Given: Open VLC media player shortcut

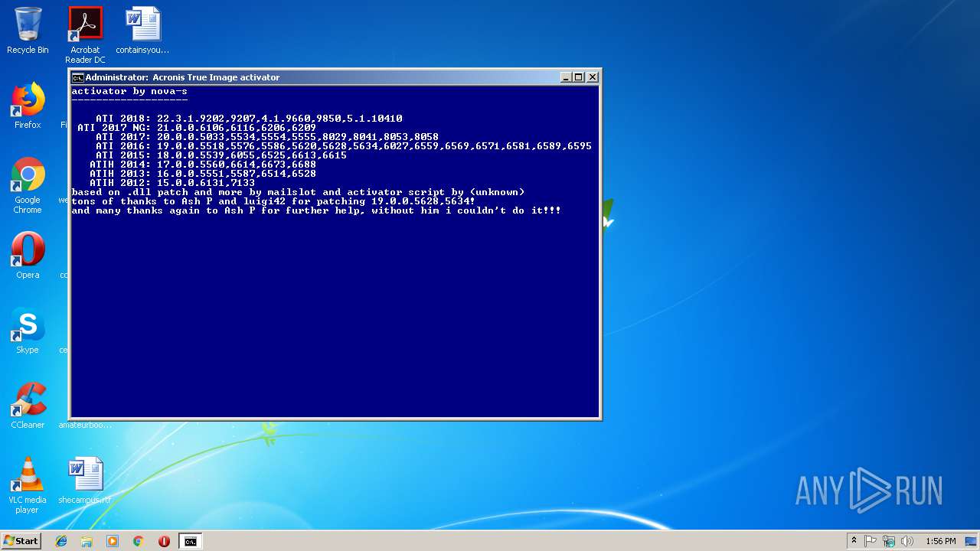Looking at the screenshot, I should 28,485.
